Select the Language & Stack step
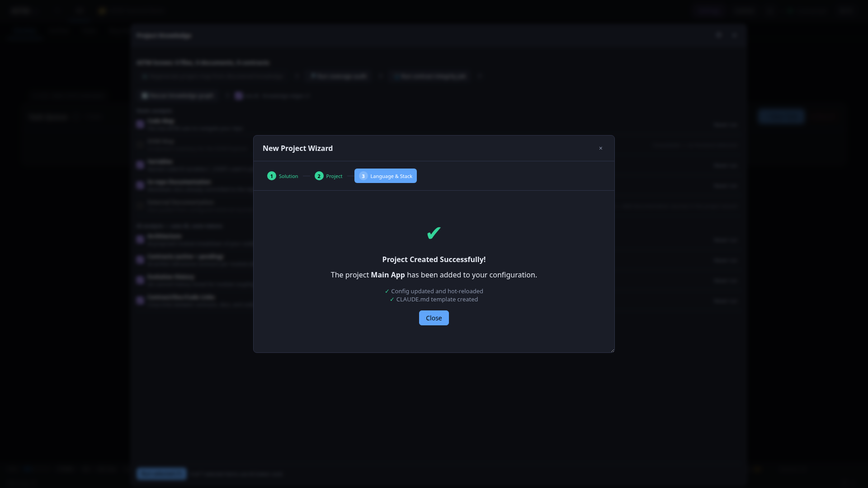Viewport: 868px width, 488px height. [x=386, y=176]
